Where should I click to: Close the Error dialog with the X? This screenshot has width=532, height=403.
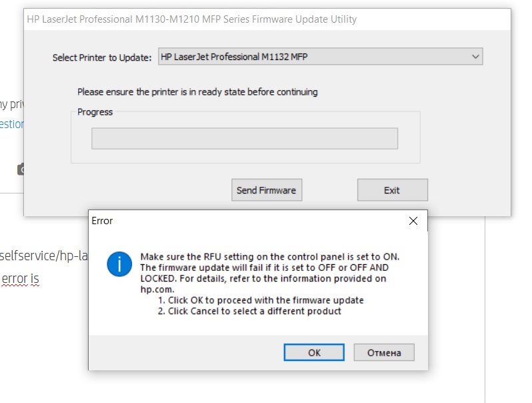[413, 221]
